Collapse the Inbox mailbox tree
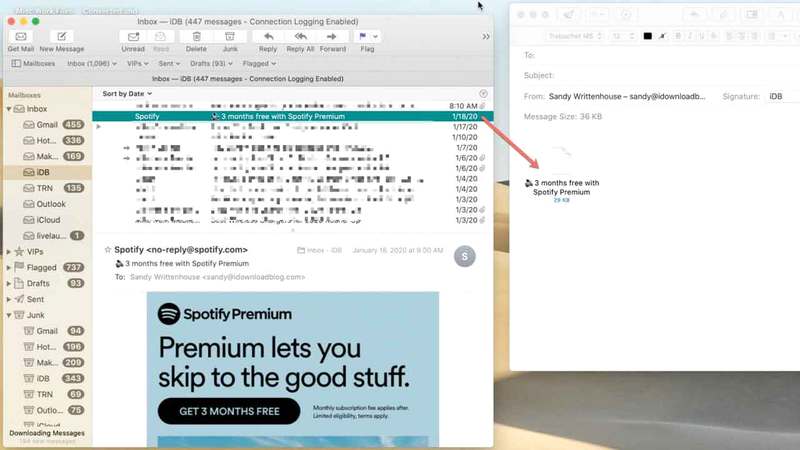The image size is (800, 450). tap(9, 109)
